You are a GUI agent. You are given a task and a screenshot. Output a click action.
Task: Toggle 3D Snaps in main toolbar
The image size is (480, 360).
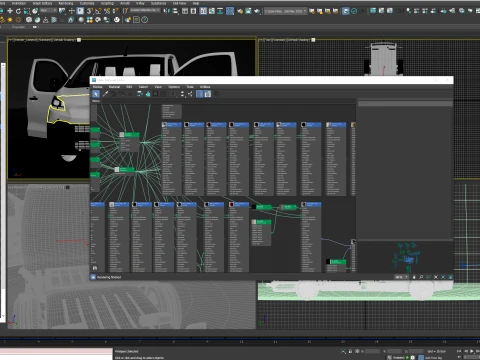pos(90,11)
